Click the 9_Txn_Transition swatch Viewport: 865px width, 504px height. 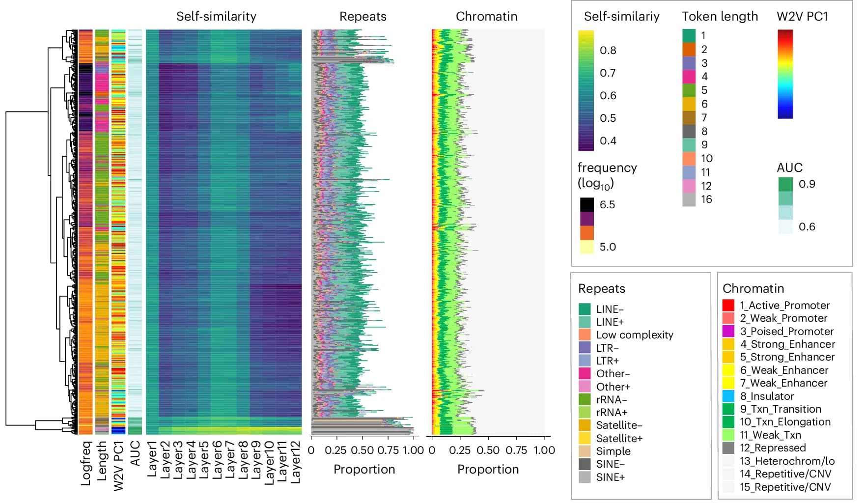tap(728, 409)
